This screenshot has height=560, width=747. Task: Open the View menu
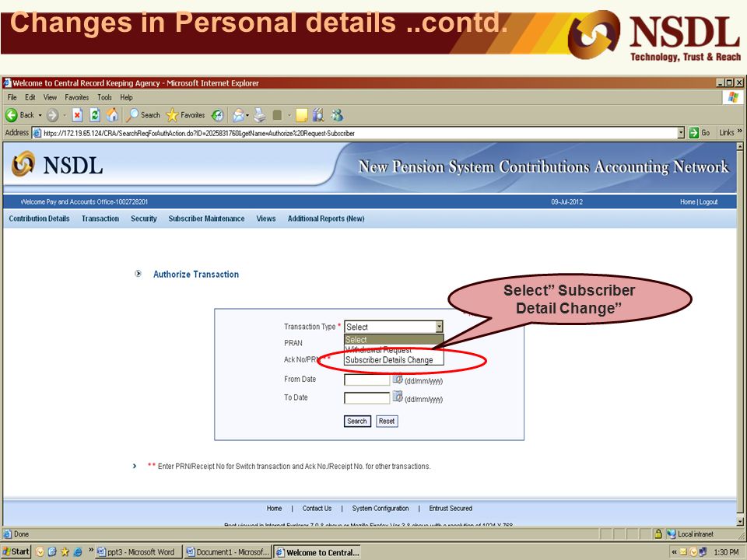click(50, 97)
